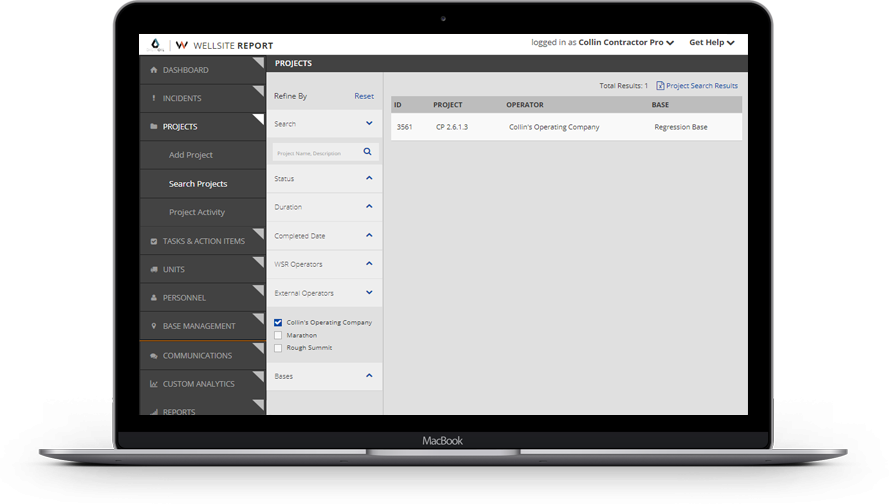Viewport: 889px width, 504px height.
Task: Open the Get Help dropdown
Action: [712, 43]
